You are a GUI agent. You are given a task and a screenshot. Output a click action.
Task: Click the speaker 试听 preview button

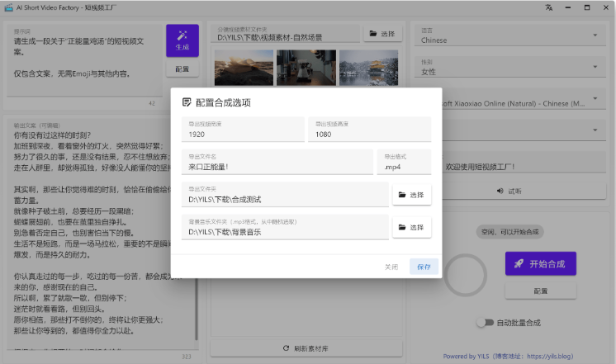pos(509,191)
